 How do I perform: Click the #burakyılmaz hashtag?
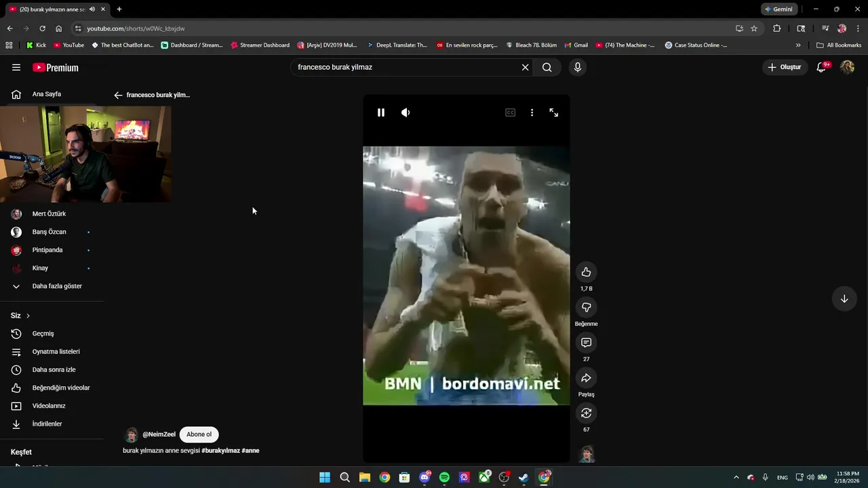coord(220,451)
